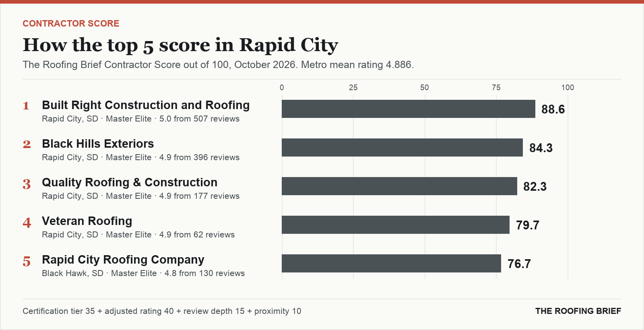Click the '4.9 from 396 reviews' detail line
The height and width of the screenshot is (330, 644).
tap(140, 157)
